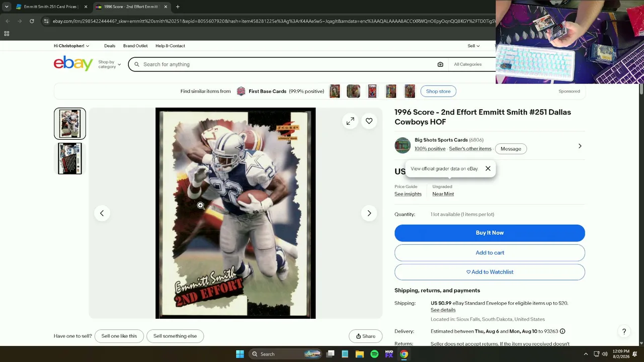
Task: Open shipping See details link
Action: pyautogui.click(x=443, y=310)
